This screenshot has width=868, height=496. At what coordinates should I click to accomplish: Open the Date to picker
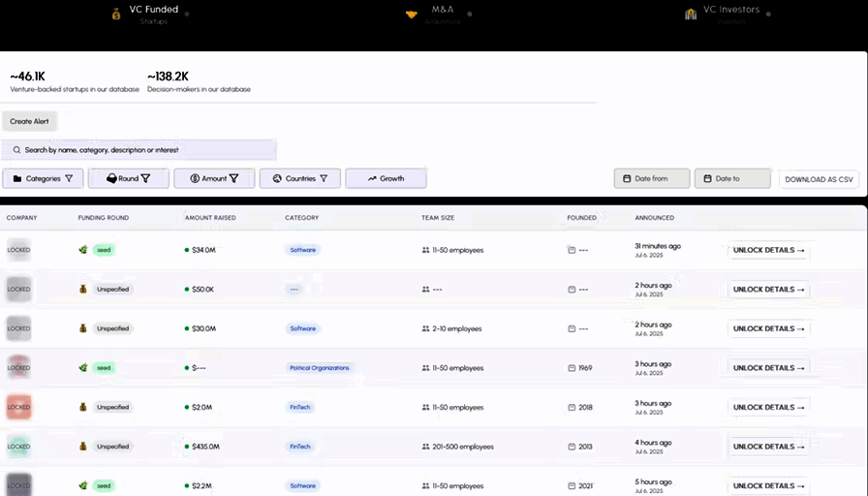coord(732,179)
